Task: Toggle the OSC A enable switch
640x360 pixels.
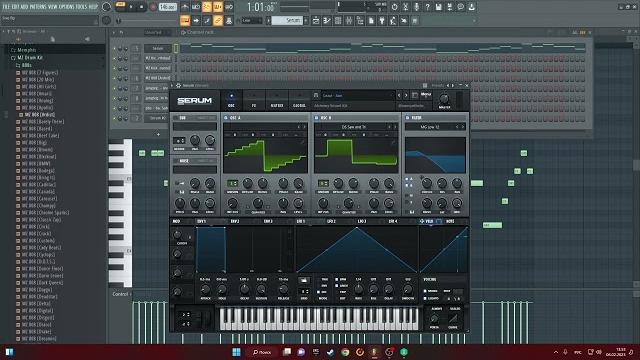Action: pos(226,118)
